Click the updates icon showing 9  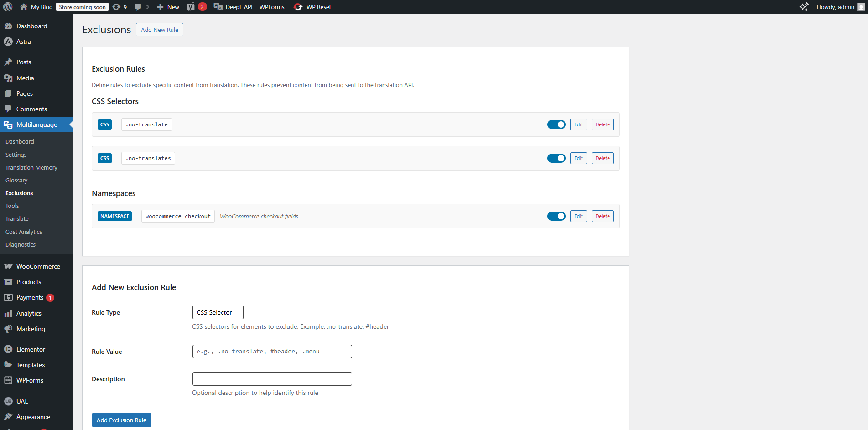pyautogui.click(x=117, y=7)
